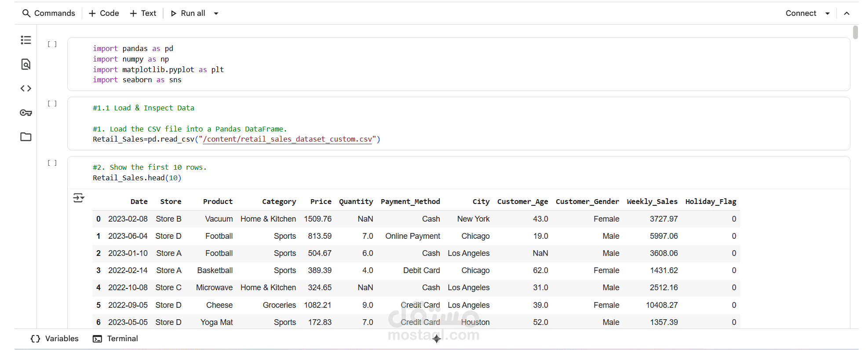Open the Commands palette
The height and width of the screenshot is (350, 868).
point(49,13)
